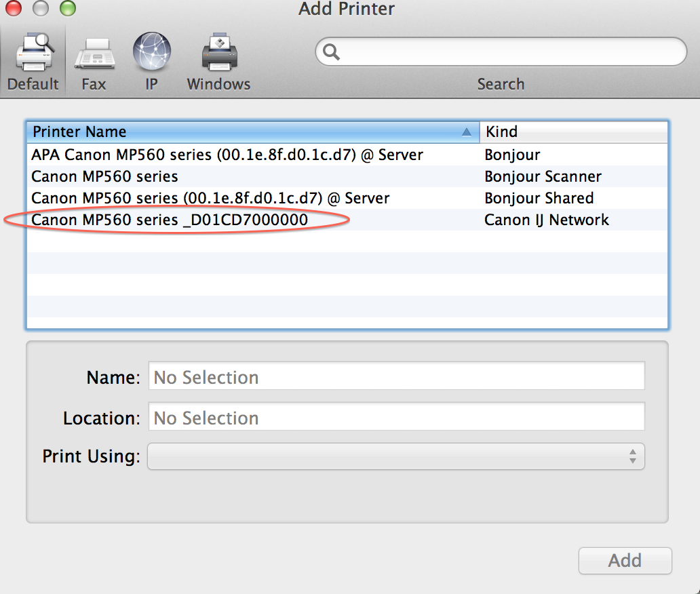This screenshot has height=594, width=700.
Task: Sort list by Printer Name header
Action: click(253, 132)
